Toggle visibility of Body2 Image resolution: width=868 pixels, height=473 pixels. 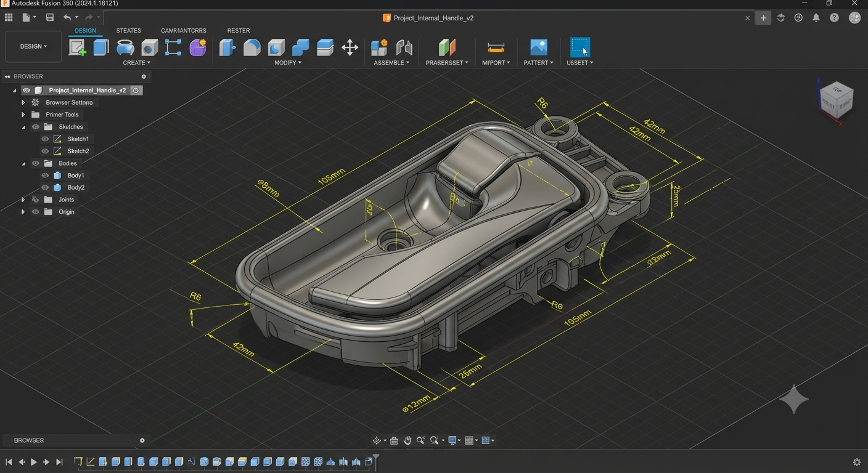(45, 187)
